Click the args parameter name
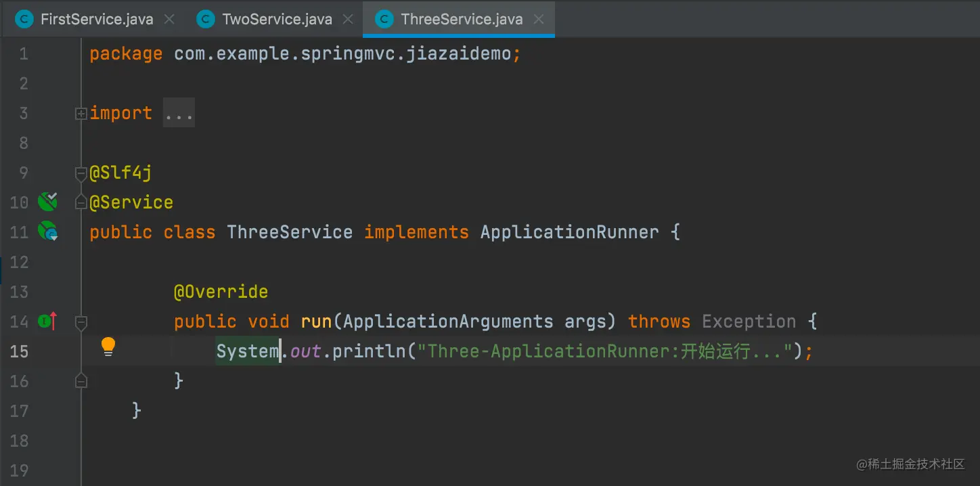Image resolution: width=980 pixels, height=486 pixels. tap(586, 322)
